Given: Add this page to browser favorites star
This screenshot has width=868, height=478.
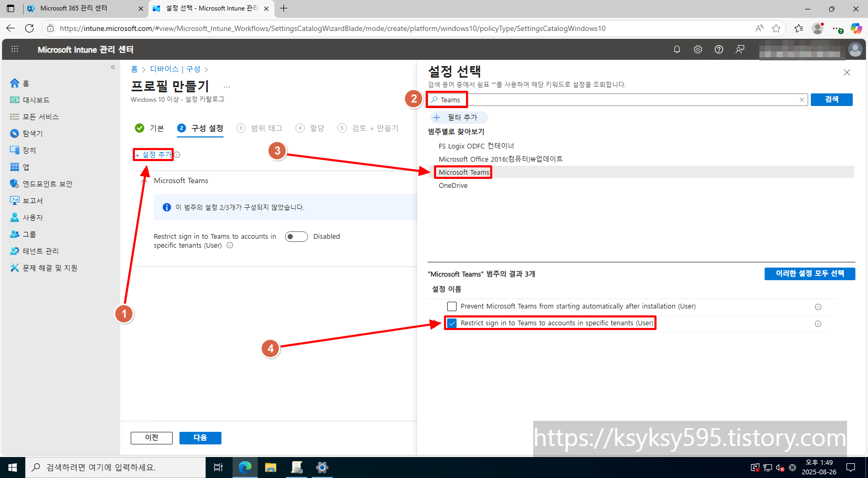Looking at the screenshot, I should [776, 28].
